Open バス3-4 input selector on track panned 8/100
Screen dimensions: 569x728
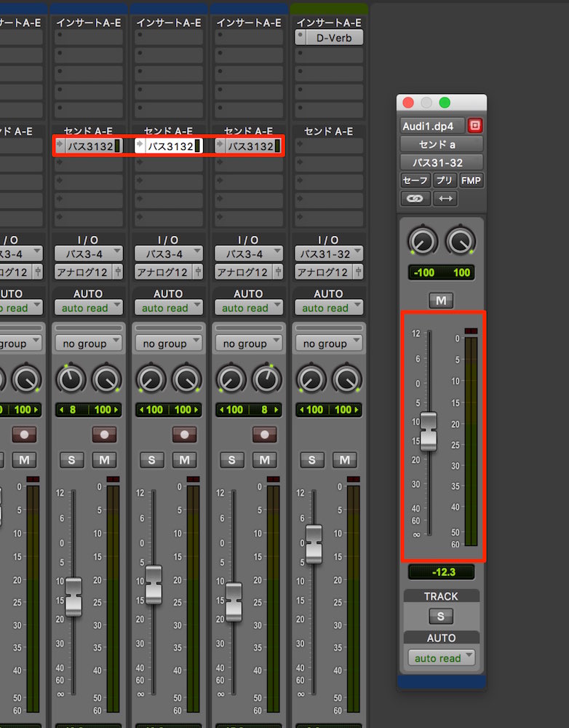coord(89,254)
